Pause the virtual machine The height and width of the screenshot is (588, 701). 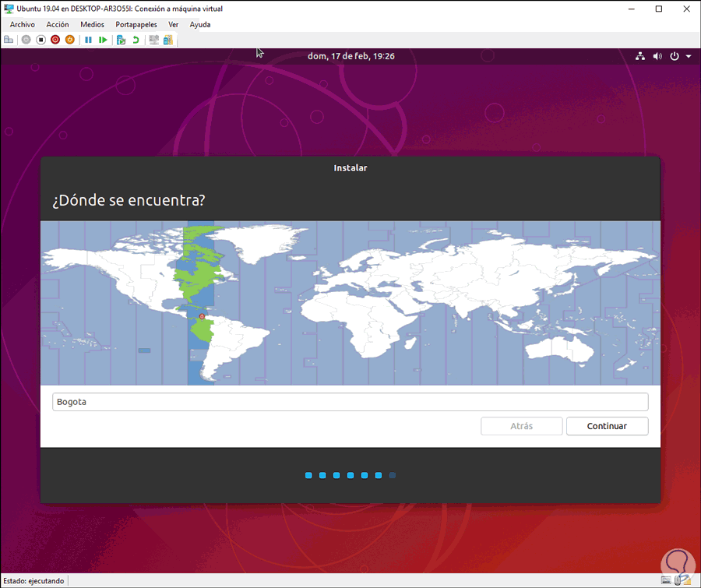[89, 40]
